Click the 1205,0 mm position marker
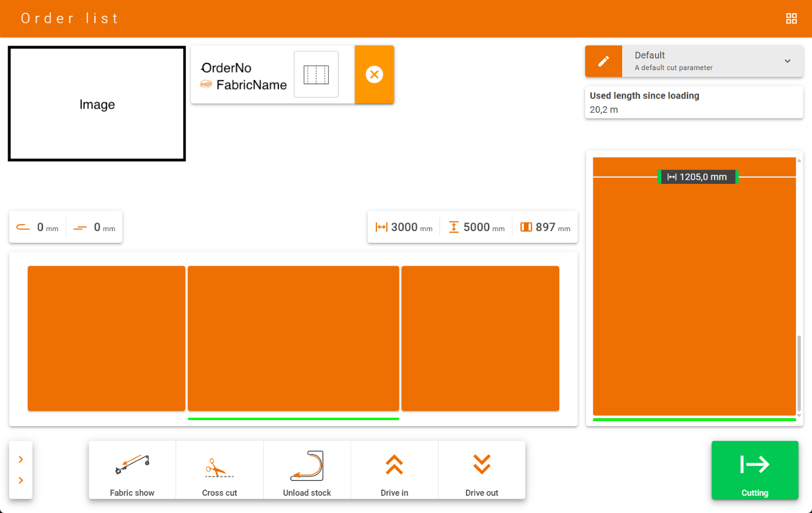 697,177
